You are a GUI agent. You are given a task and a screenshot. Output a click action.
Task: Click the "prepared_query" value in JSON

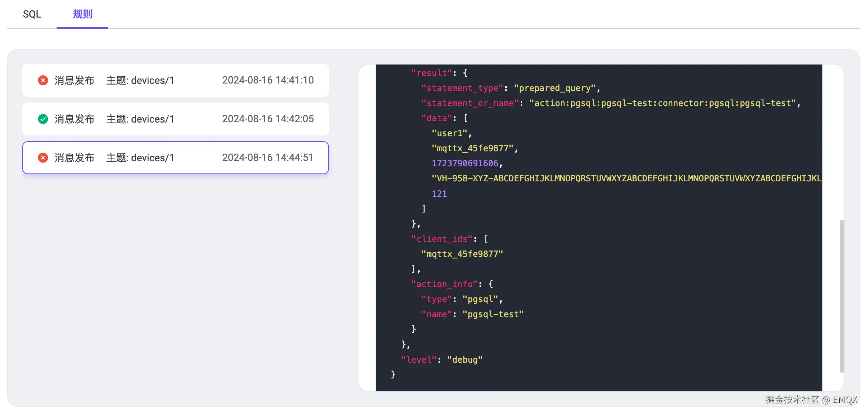click(554, 88)
